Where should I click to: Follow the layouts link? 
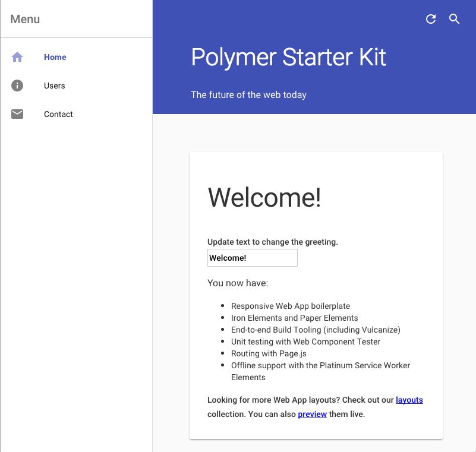coord(409,400)
